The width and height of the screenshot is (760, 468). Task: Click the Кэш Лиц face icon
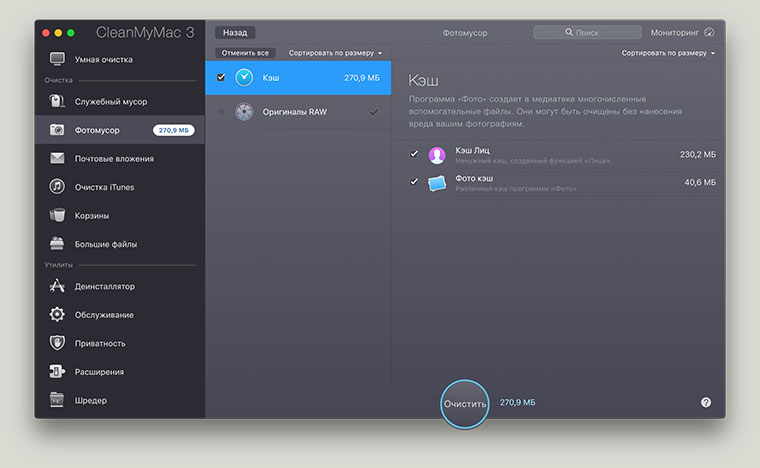point(437,155)
